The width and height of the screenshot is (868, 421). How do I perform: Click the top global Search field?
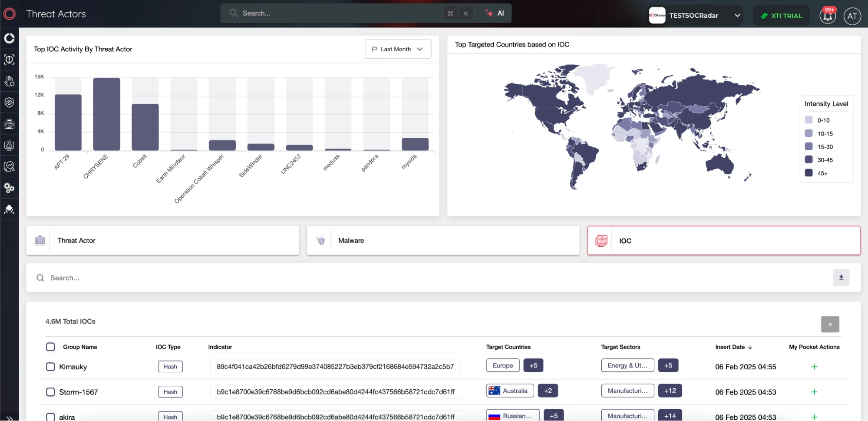[348, 13]
